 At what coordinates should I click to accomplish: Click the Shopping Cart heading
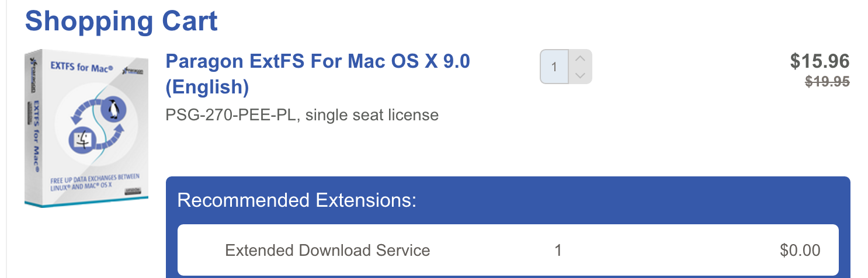[121, 22]
